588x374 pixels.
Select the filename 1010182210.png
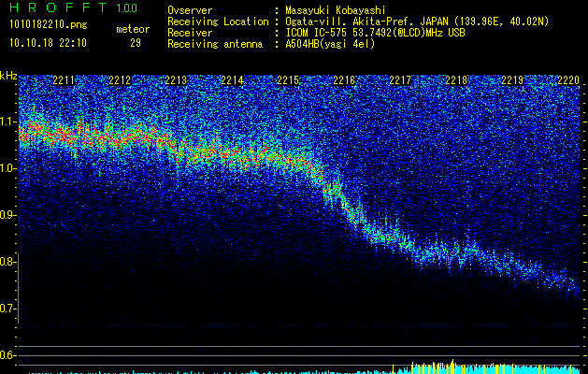click(x=49, y=25)
